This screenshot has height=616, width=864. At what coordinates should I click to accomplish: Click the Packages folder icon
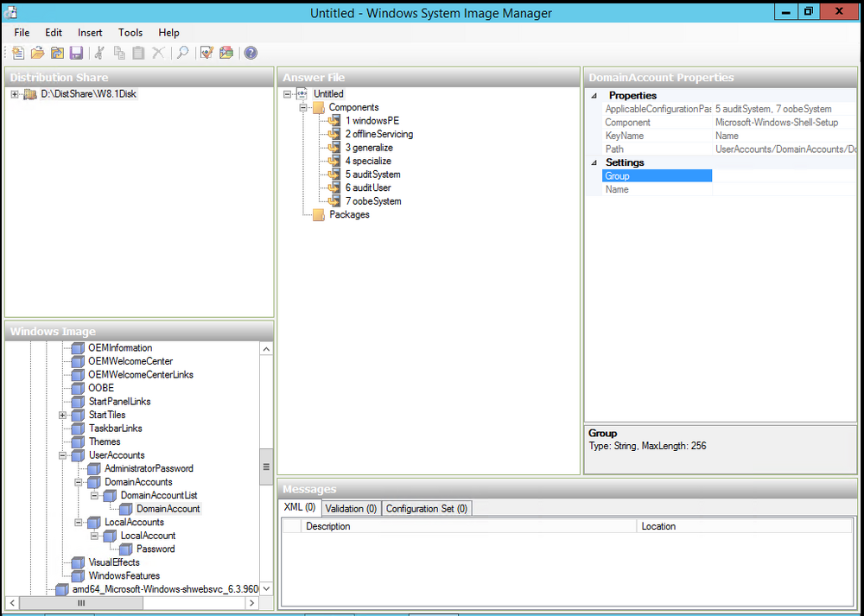pos(319,215)
